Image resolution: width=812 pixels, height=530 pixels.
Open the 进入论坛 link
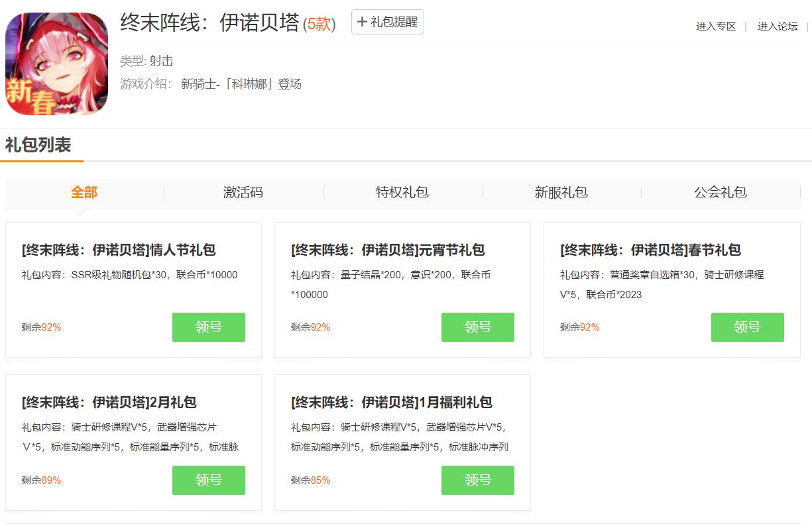tap(778, 26)
